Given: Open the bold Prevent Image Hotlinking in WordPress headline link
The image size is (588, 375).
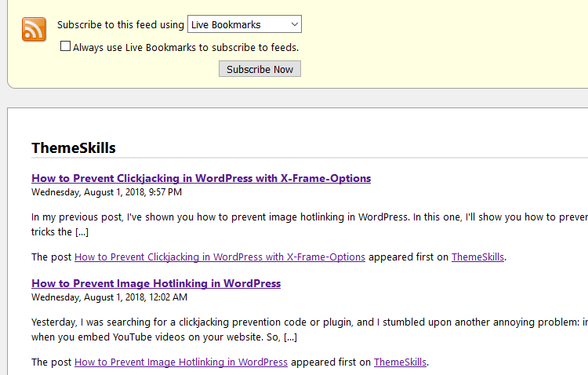Looking at the screenshot, I should 156,283.
